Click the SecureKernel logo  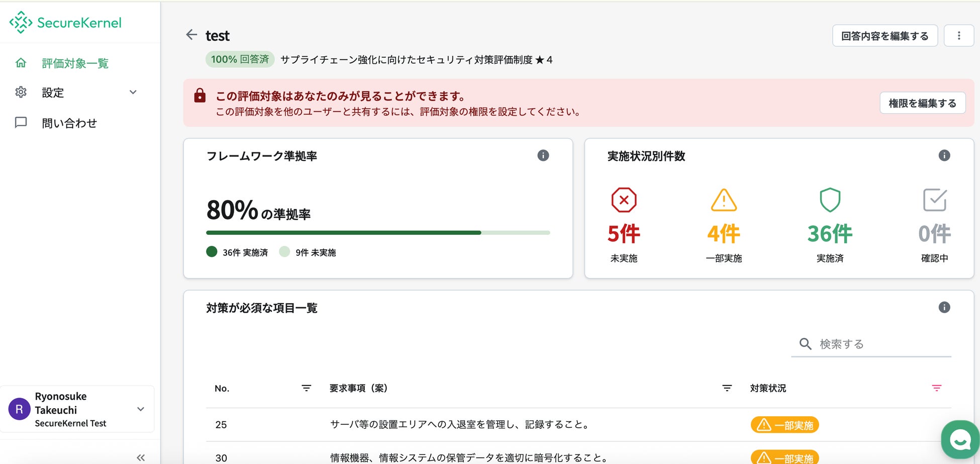[x=65, y=23]
